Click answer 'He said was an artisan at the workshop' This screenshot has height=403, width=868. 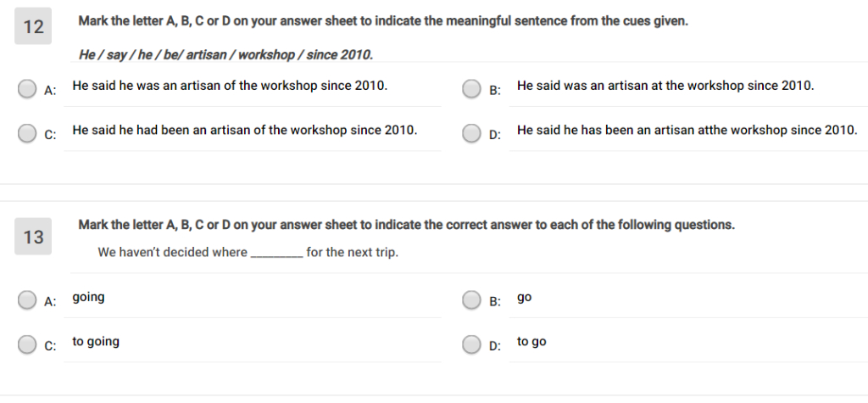pyautogui.click(x=665, y=86)
